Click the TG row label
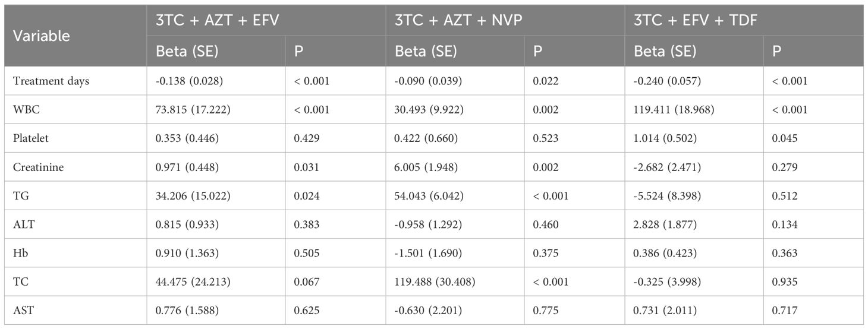The width and height of the screenshot is (868, 329). click(20, 196)
